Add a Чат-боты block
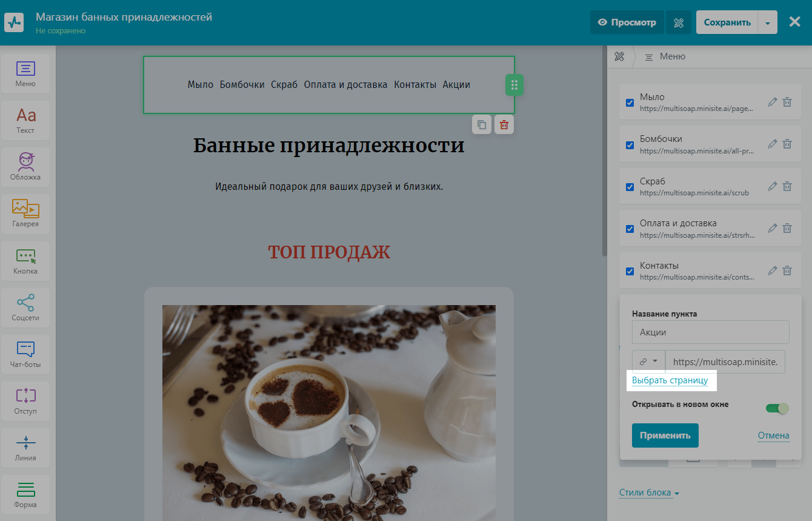 (x=25, y=354)
